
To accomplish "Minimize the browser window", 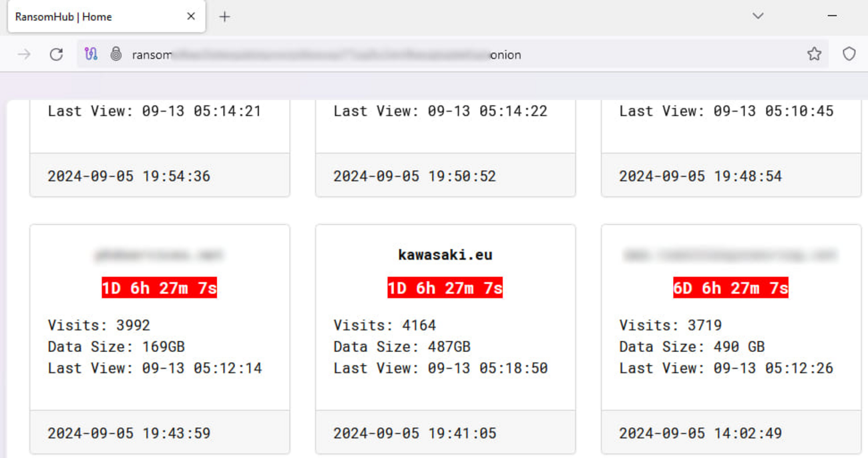I will click(832, 16).
